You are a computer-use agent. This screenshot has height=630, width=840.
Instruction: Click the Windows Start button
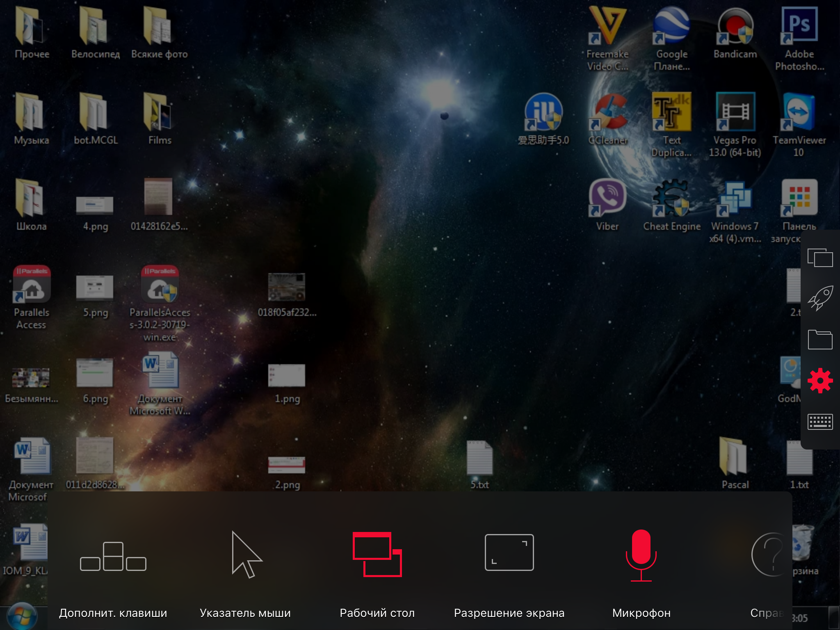tap(22, 617)
